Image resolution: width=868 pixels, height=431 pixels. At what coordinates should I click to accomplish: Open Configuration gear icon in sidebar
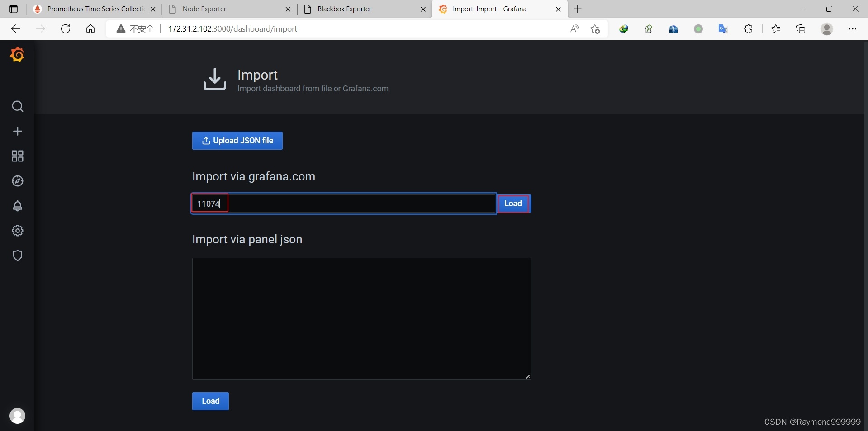[18, 231]
